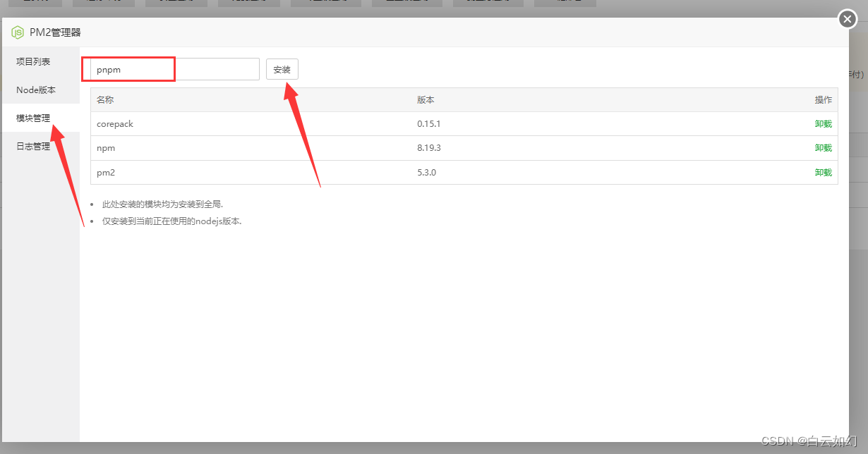Uninstall the npm module
The image size is (868, 454).
(x=823, y=148)
